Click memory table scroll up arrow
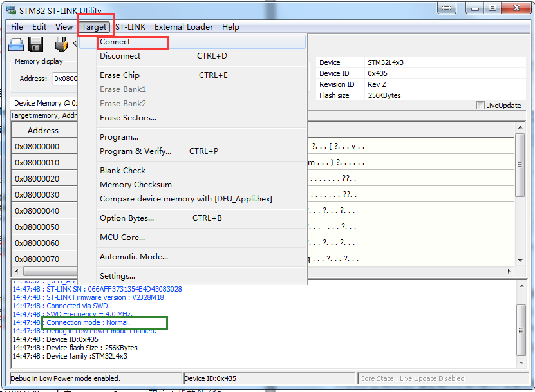 click(x=520, y=127)
